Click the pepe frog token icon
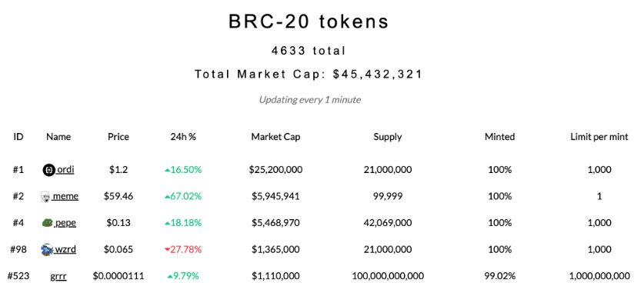644x296 pixels. (x=48, y=222)
